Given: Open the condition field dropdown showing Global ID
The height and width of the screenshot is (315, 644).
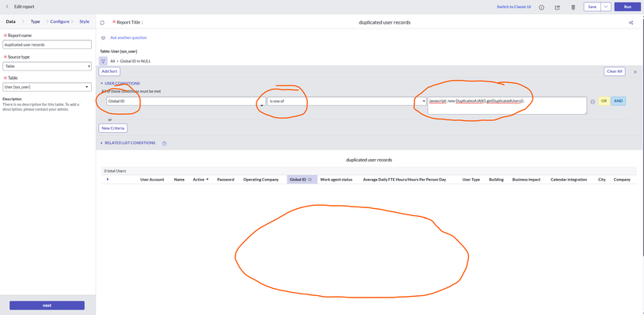Looking at the screenshot, I should tap(185, 101).
